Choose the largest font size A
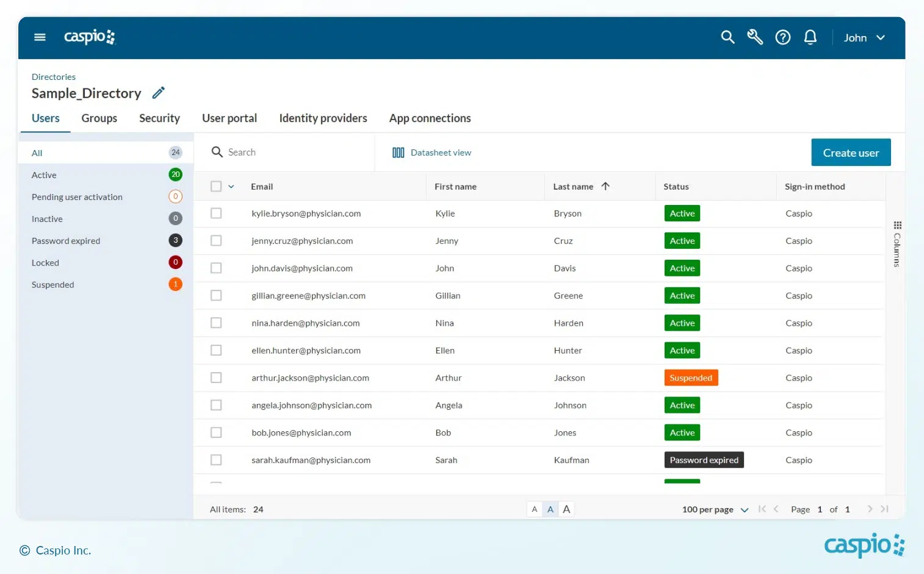Image resolution: width=924 pixels, height=574 pixels. [566, 509]
